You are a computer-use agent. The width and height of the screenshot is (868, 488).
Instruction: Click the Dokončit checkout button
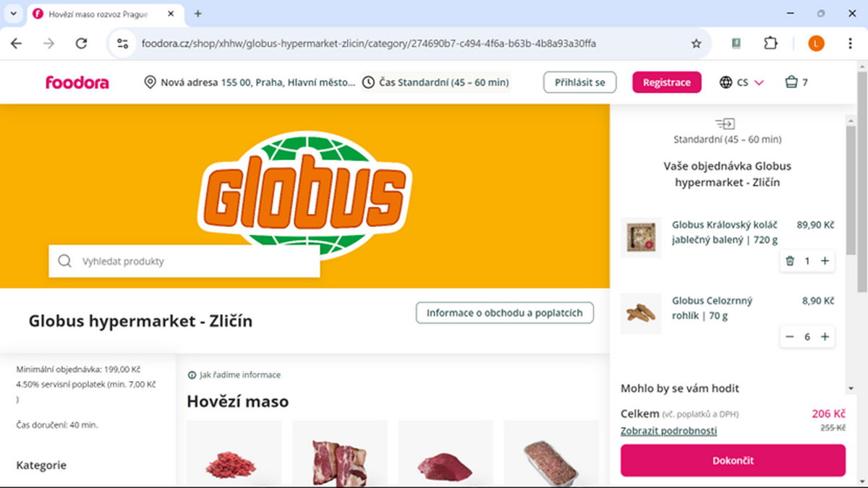point(733,460)
